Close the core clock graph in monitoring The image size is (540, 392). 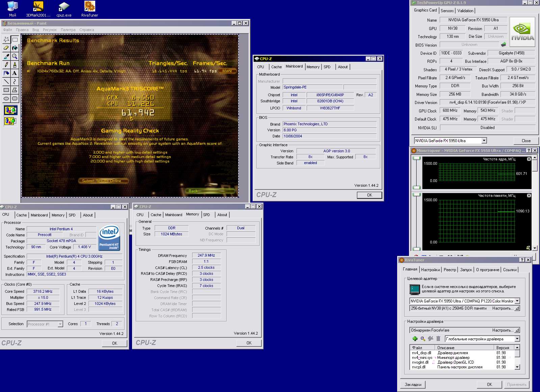click(x=529, y=159)
